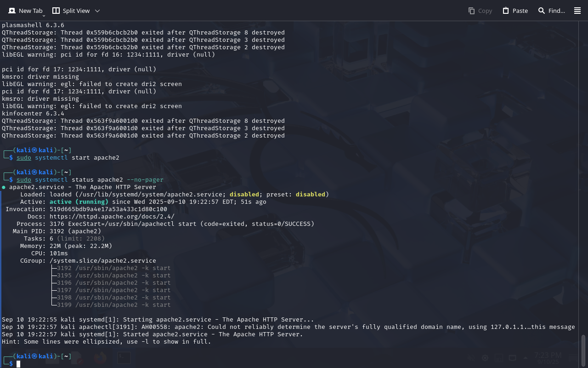
Task: Click the 'kinfocenter 6.3.4' line
Action: pos(33,114)
